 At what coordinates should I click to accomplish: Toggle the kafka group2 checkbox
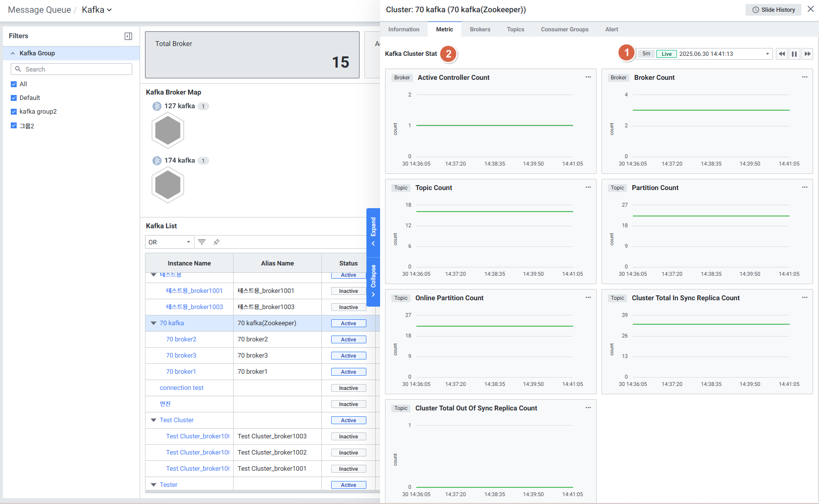click(14, 112)
